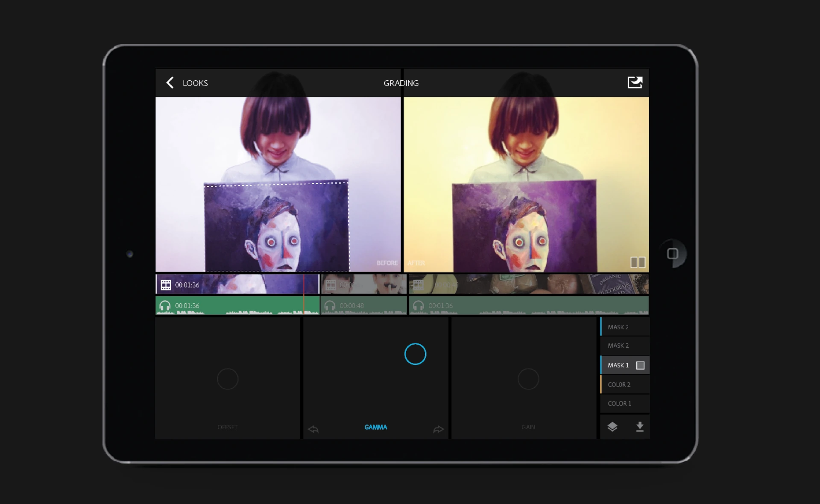Select the Mask 1 layer
Screen dimensions: 820x504
[x=625, y=365]
